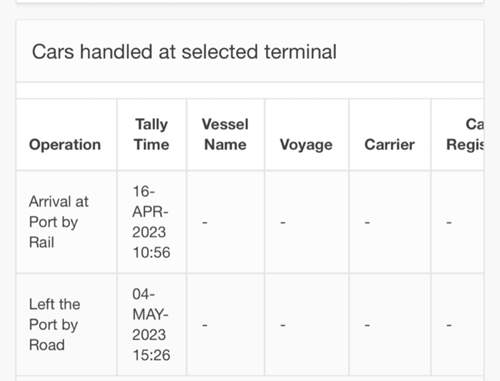500x381 pixels.
Task: Click the Operation column header
Action: tap(65, 145)
